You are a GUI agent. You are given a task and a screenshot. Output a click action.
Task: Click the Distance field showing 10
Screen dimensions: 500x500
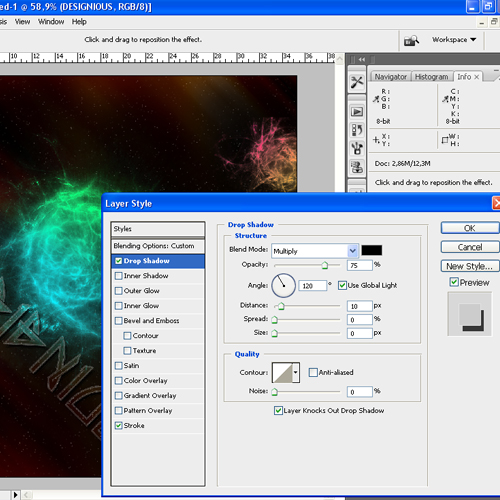tap(360, 306)
